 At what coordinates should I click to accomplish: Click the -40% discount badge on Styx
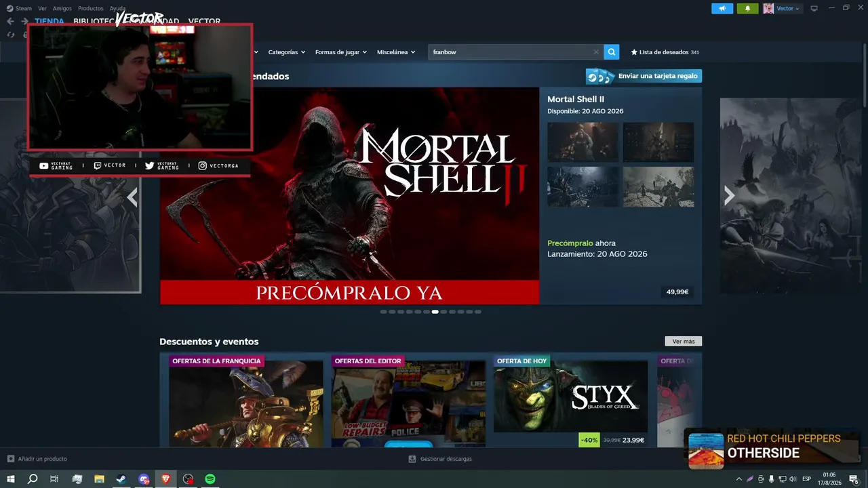[x=589, y=440]
